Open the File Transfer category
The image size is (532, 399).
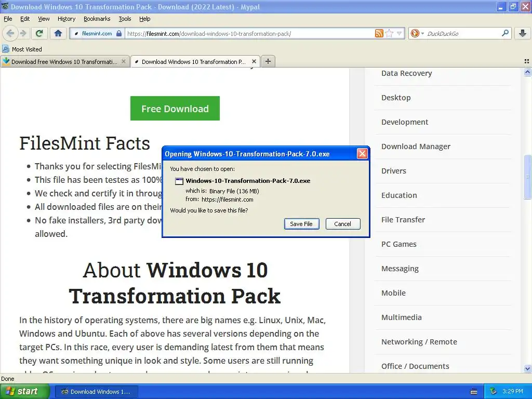click(403, 220)
